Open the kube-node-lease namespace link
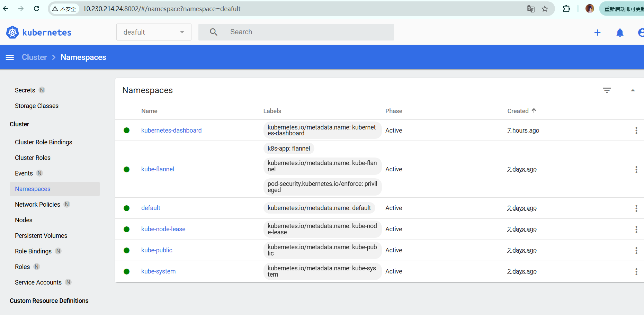This screenshot has width=644, height=315. [x=163, y=229]
